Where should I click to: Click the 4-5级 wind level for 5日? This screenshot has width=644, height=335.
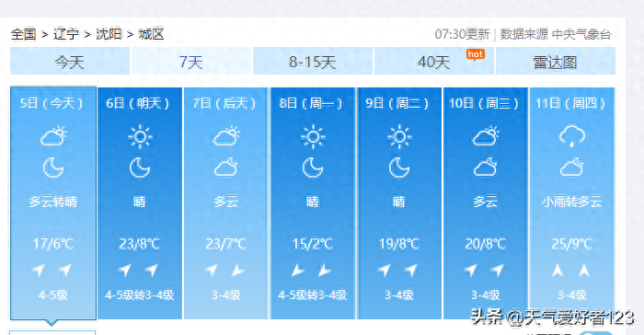click(53, 295)
